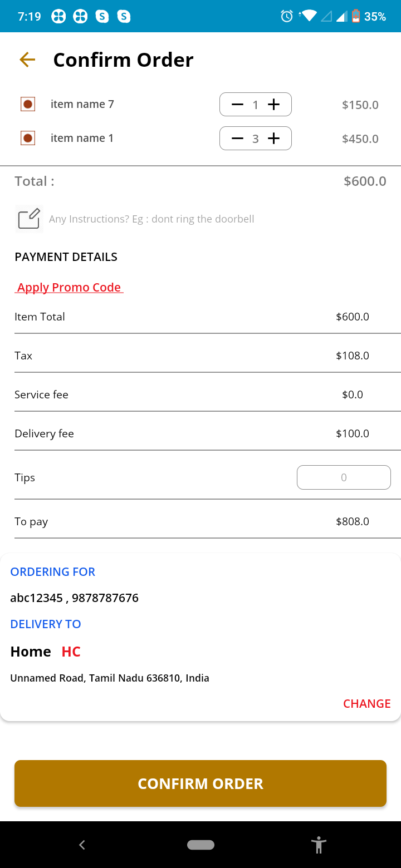Viewport: 401px width, 868px height.
Task: Change the delivery address
Action: (x=366, y=704)
